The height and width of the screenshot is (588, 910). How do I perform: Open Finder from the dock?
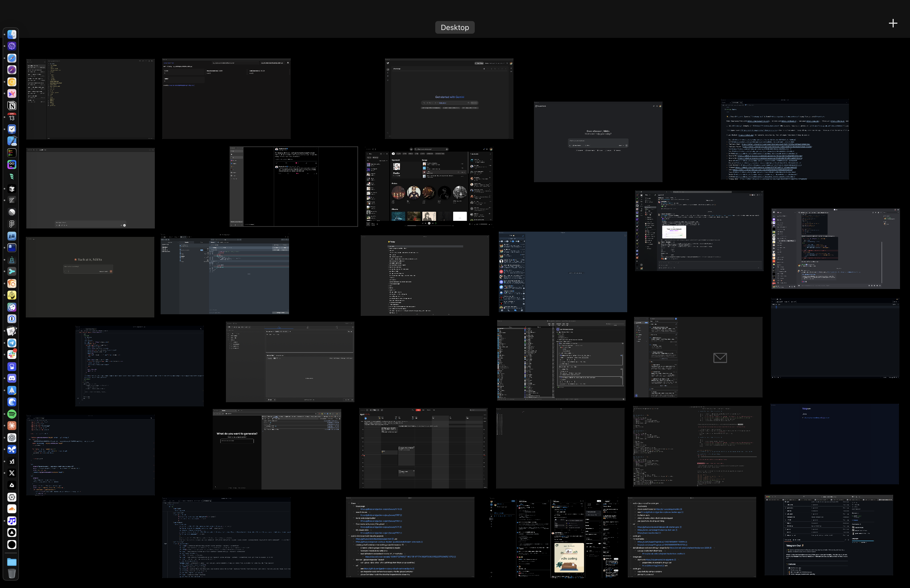tap(12, 34)
